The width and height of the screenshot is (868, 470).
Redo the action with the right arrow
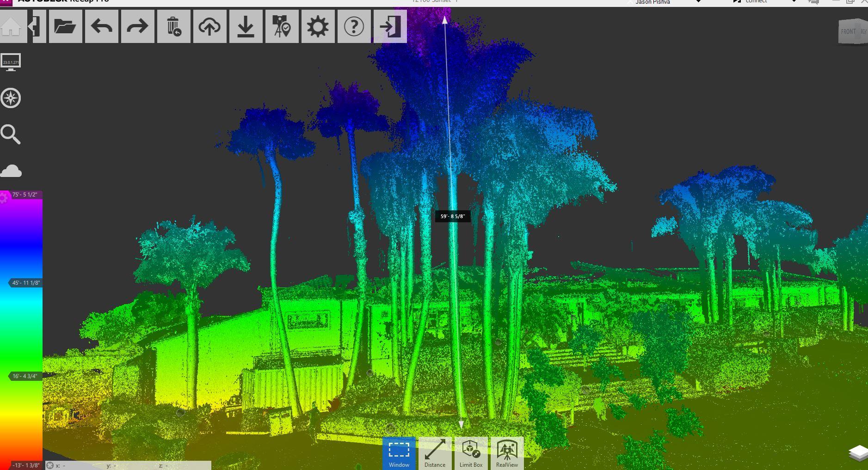(137, 27)
